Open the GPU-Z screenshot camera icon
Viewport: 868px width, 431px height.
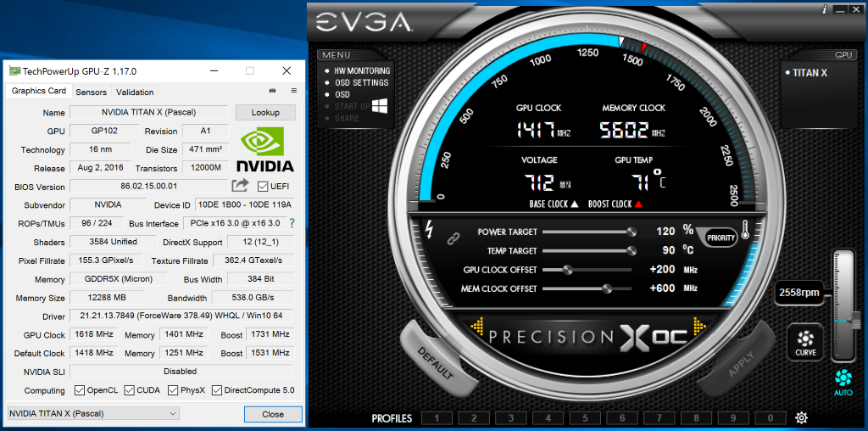tap(272, 91)
